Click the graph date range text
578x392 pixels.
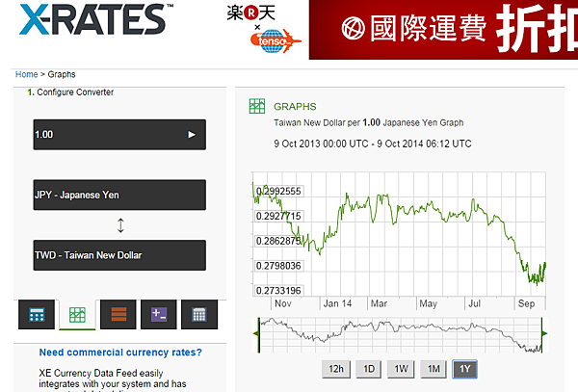pyautogui.click(x=372, y=144)
